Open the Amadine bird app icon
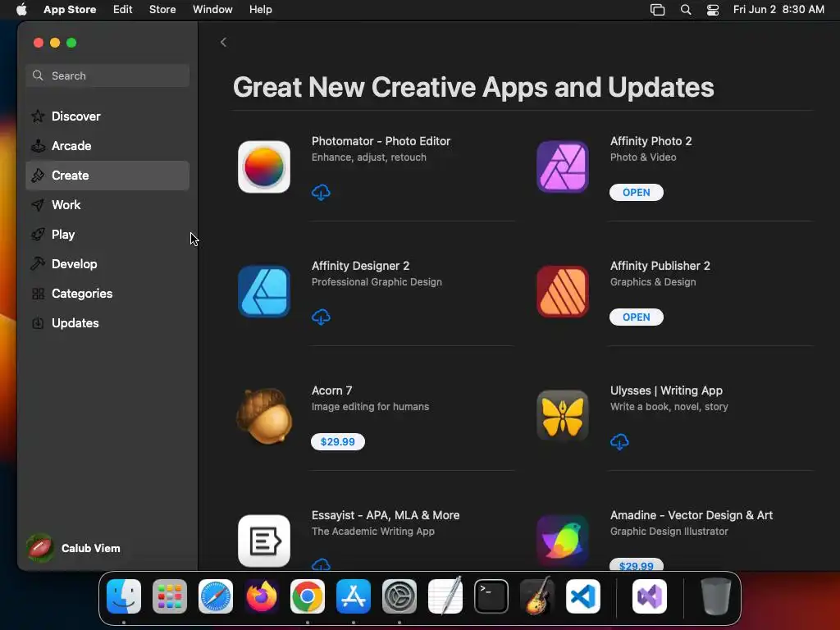 point(563,541)
